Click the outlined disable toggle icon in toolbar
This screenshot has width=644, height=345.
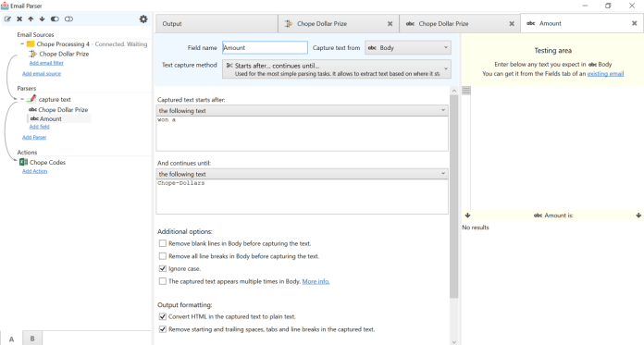tap(68, 18)
